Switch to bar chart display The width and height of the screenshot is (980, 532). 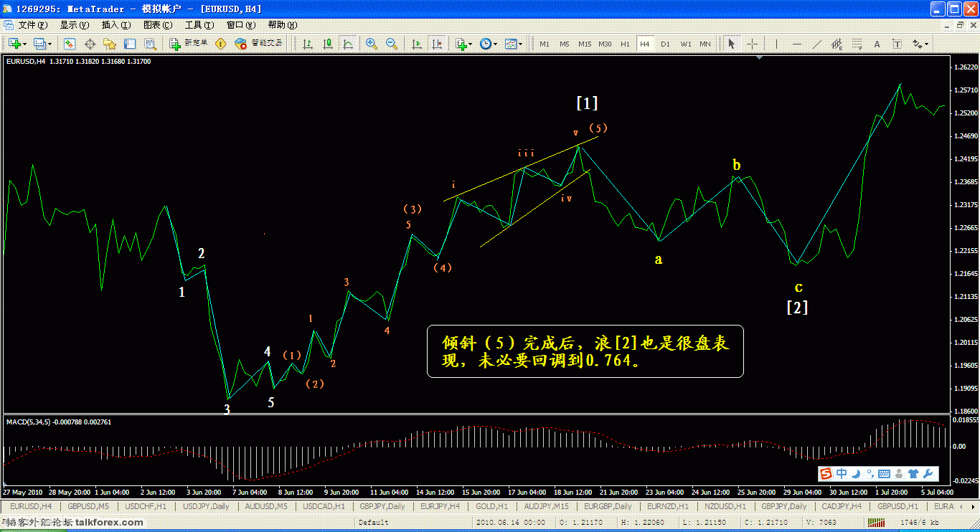(308, 44)
